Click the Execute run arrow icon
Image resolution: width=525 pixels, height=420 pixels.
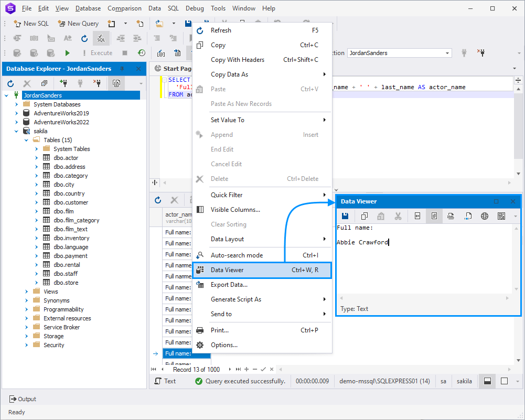[x=67, y=52]
